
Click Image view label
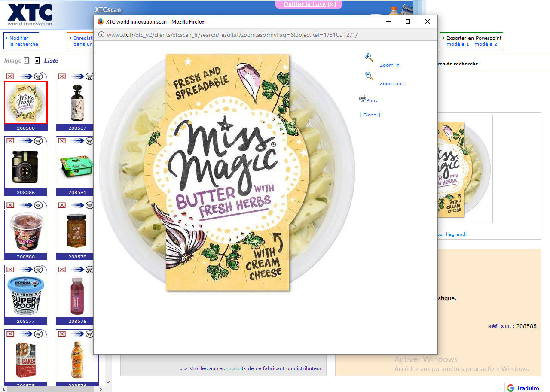click(13, 61)
